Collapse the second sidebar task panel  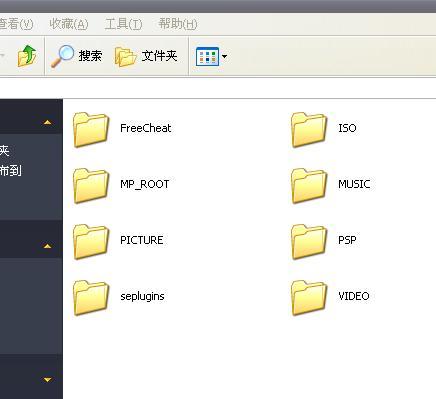click(x=47, y=246)
